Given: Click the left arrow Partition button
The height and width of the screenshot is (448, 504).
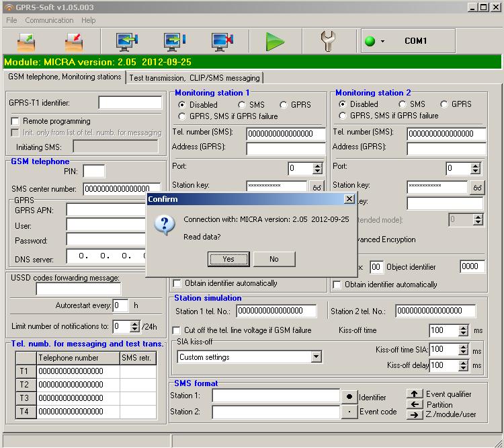Looking at the screenshot, I should 415,404.
